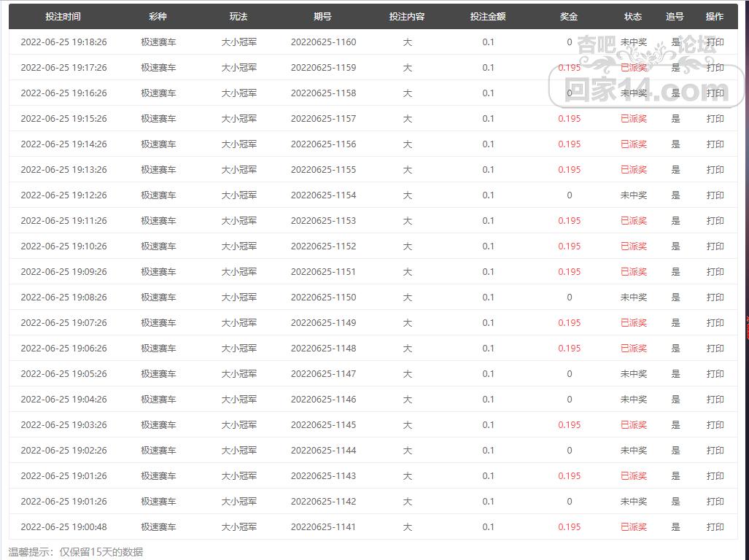Click the 操作 column header
This screenshot has height=560, width=749.
715,17
